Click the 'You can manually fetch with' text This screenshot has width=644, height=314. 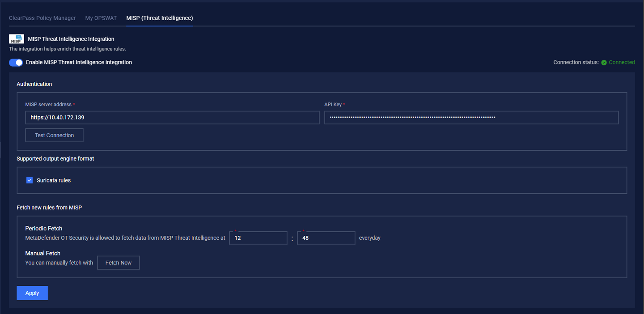coord(59,263)
